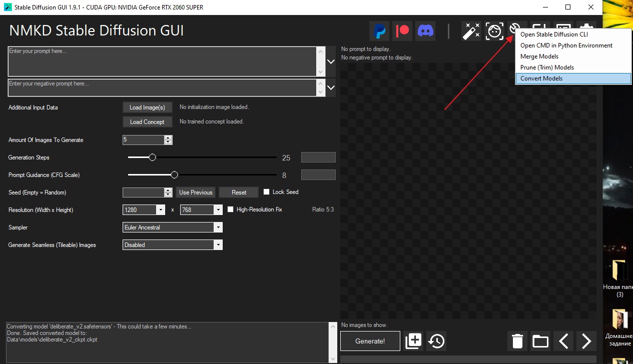
Task: Click the magic wand post-processing icon
Action: (471, 31)
